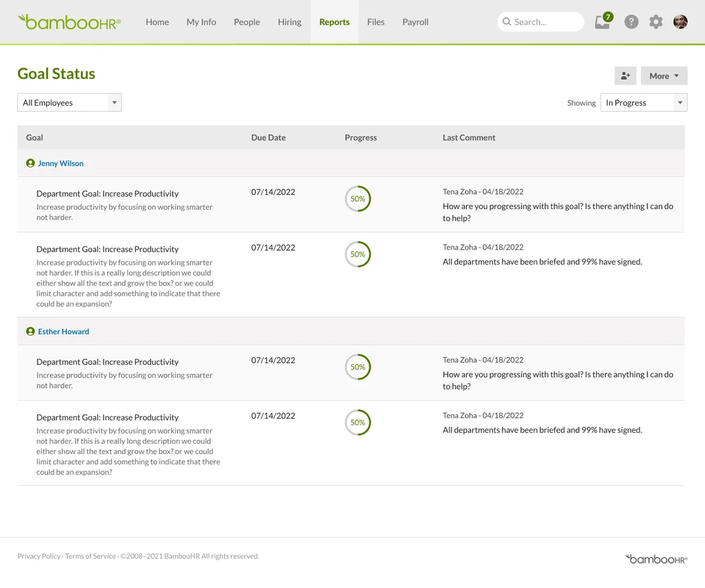Click the Due Date column header
Screen dimensions: 705x588
pos(269,138)
